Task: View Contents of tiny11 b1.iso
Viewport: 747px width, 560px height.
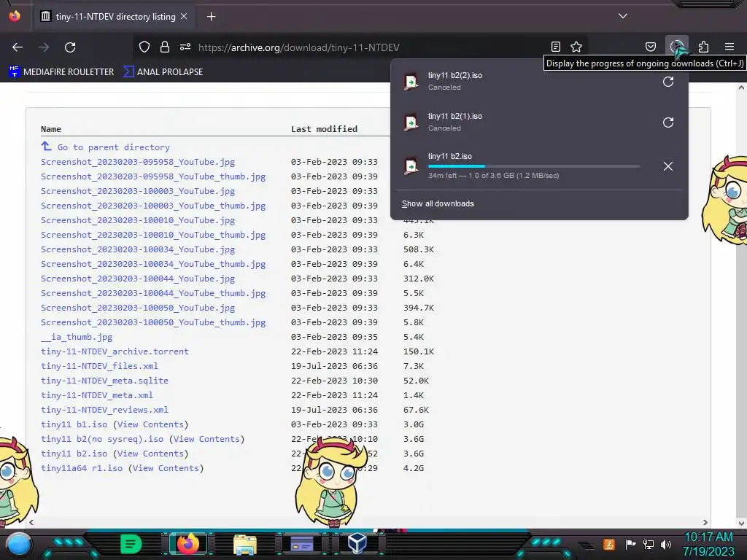Action: [150, 424]
